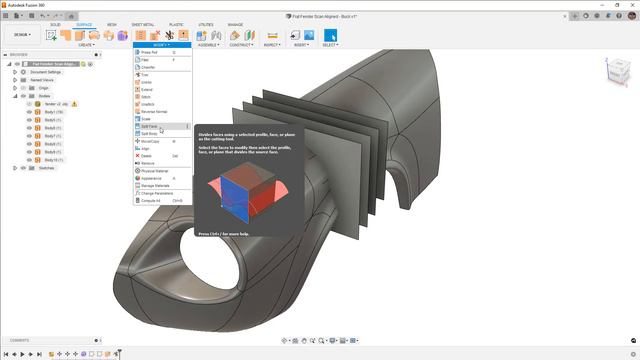Toggle visibility of Body8
The width and height of the screenshot is (640, 360).
pyautogui.click(x=29, y=144)
